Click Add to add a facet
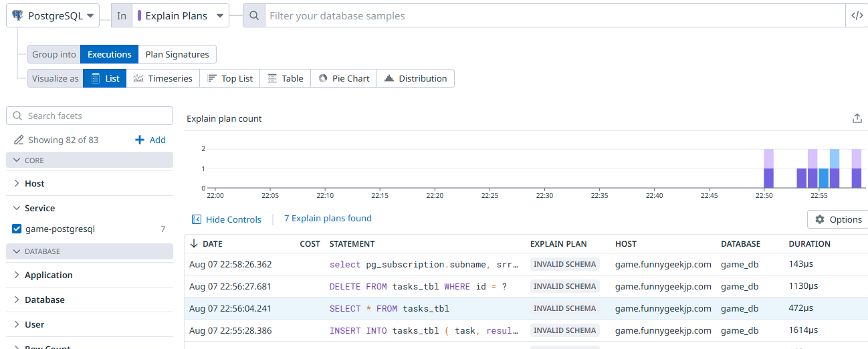868x349 pixels. [x=150, y=140]
